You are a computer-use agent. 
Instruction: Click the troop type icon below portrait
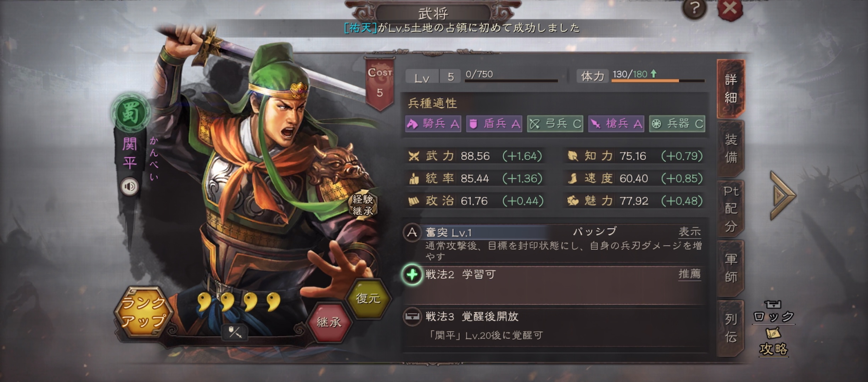[x=235, y=333]
